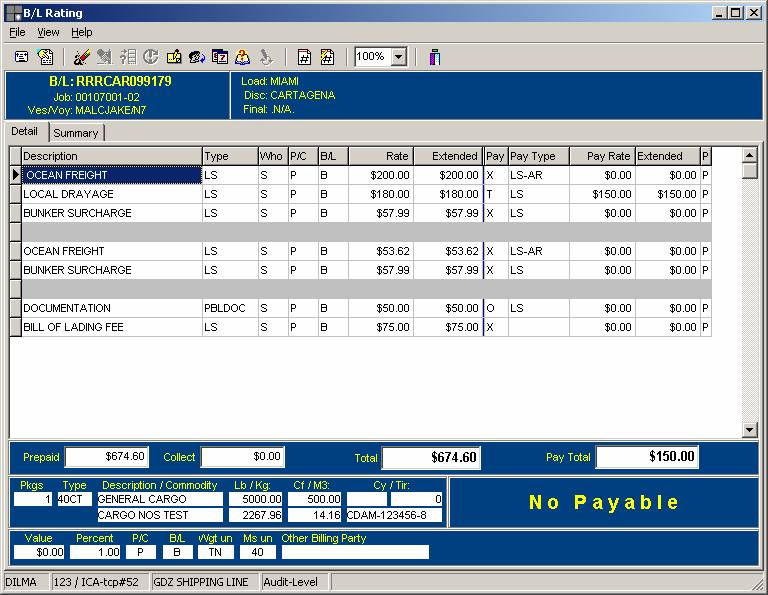
Task: Click the eye with arrow toolbar icon
Action: click(197, 57)
